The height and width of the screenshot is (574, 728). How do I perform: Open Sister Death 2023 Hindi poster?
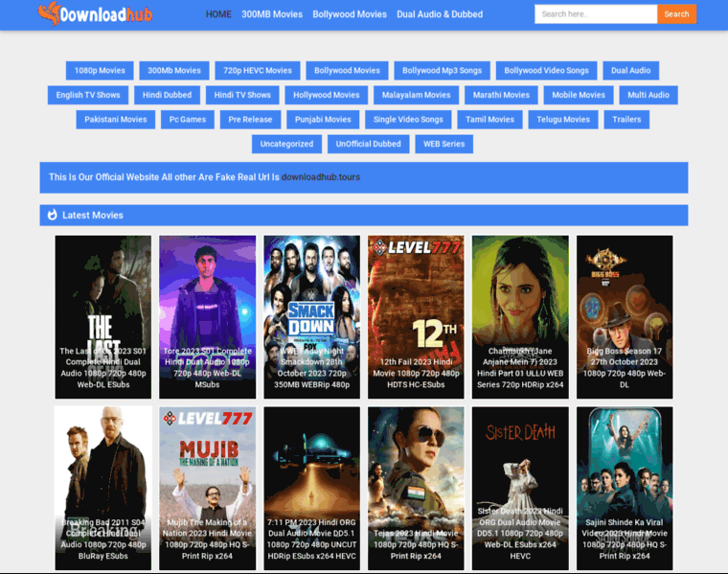520,488
